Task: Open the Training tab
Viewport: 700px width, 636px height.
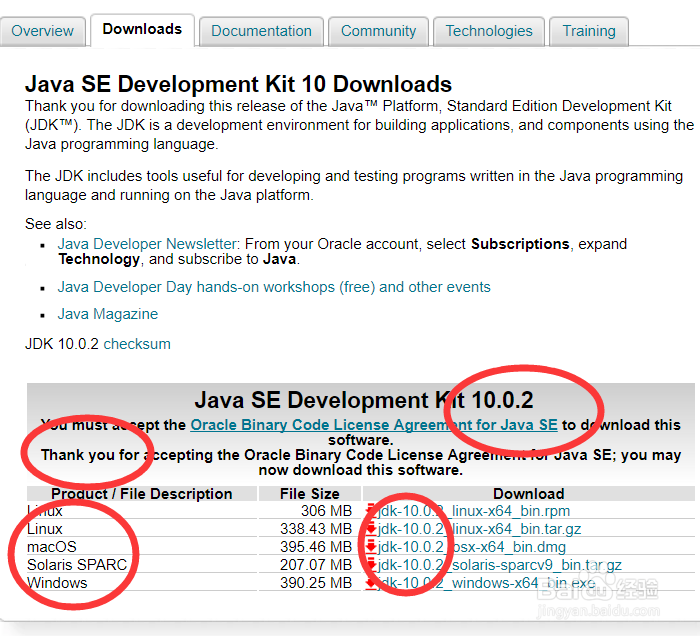Action: tap(589, 31)
